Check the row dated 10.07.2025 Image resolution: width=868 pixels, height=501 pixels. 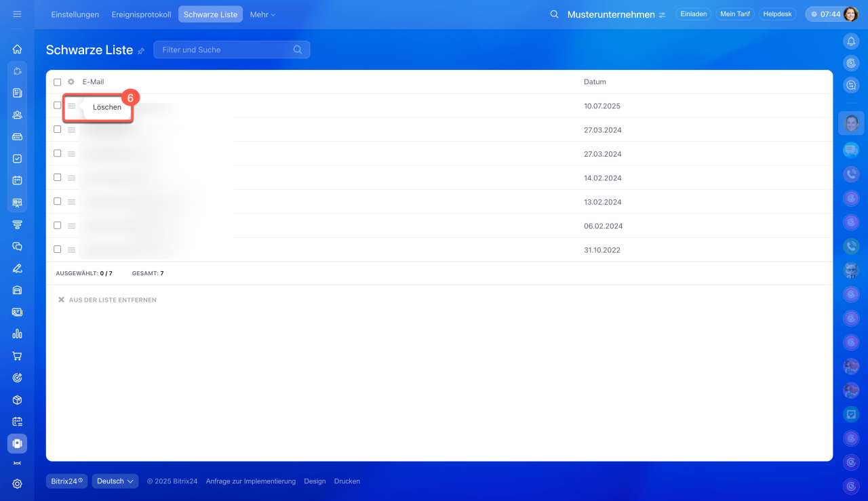coord(57,106)
